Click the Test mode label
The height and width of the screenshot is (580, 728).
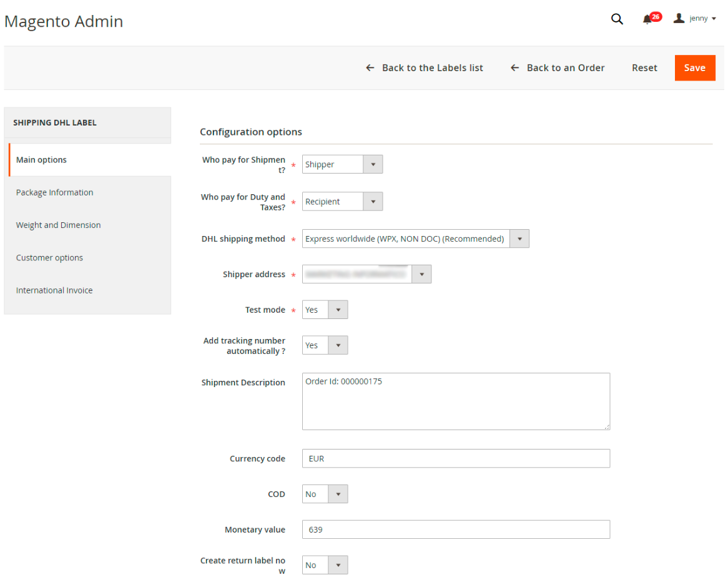coord(265,310)
